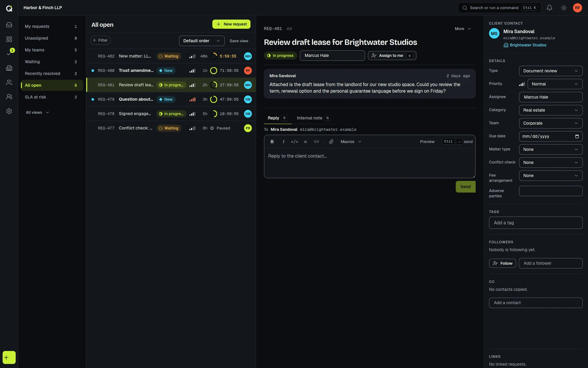Open the inbox icon in left rail
The width and height of the screenshot is (588, 368).
9,25
